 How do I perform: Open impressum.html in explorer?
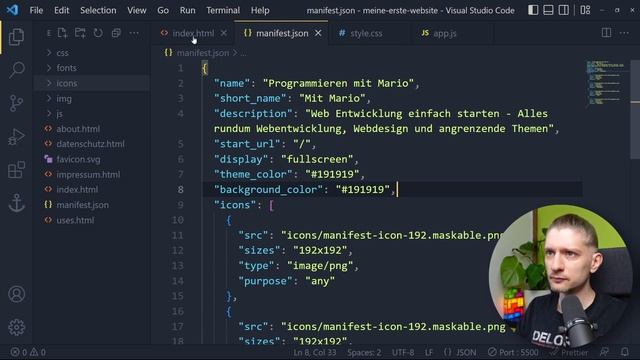click(92, 175)
